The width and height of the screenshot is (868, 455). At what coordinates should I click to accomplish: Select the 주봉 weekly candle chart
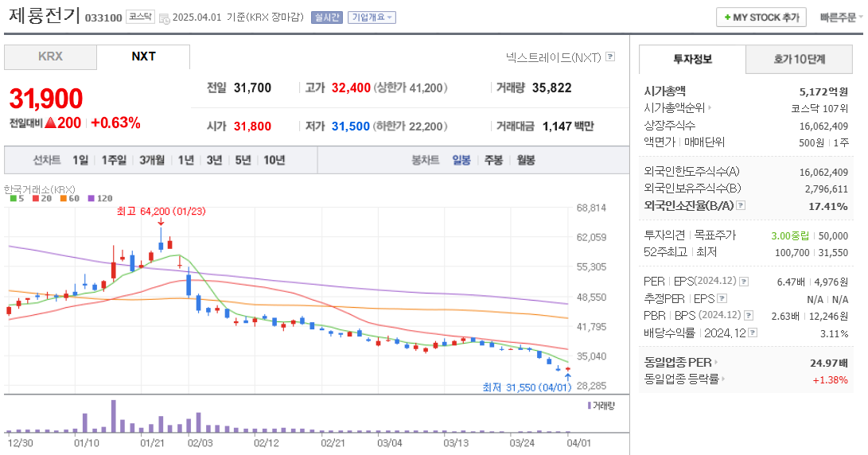point(493,160)
